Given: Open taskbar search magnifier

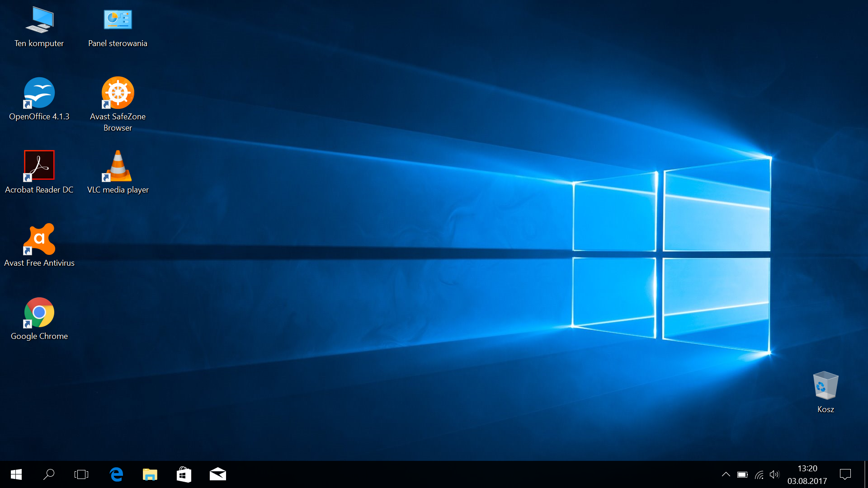Looking at the screenshot, I should coord(49,474).
